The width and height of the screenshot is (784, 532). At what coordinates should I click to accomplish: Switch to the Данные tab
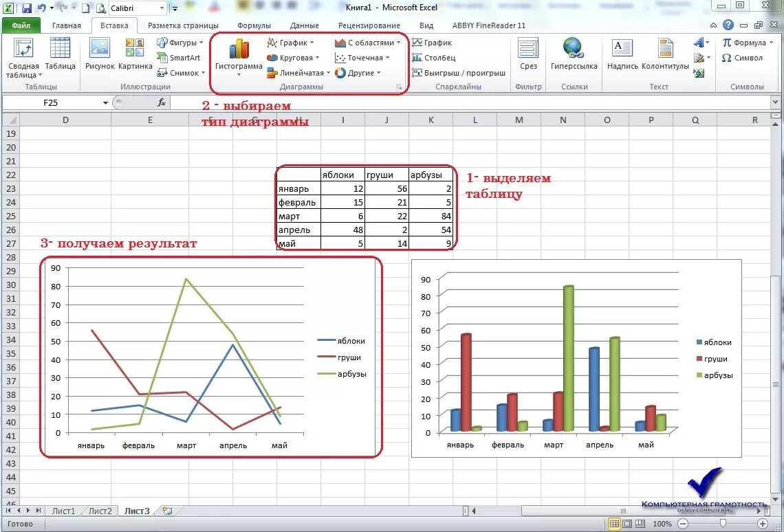(304, 25)
